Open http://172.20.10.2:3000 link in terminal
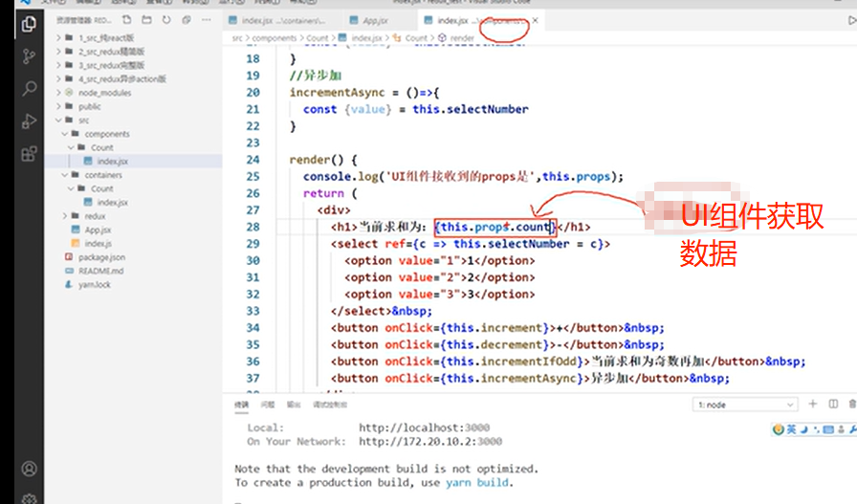The width and height of the screenshot is (857, 504). tap(430, 441)
